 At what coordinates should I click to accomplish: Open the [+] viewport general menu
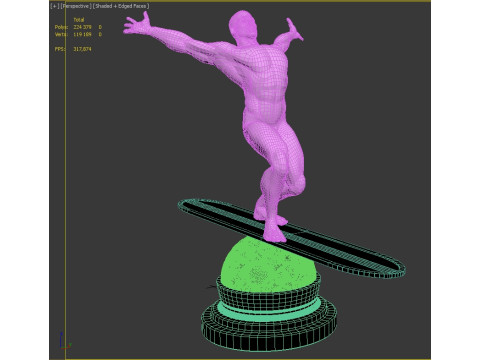[54, 6]
